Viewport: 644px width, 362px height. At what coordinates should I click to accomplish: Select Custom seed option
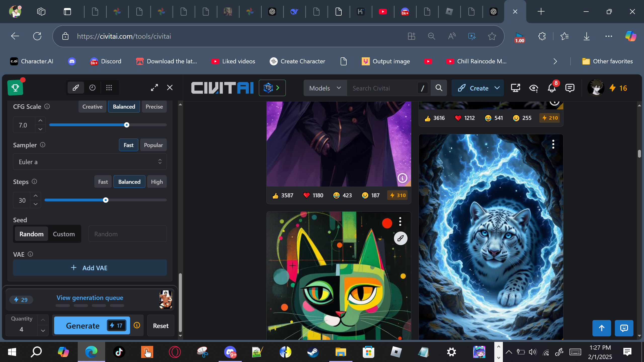click(x=64, y=234)
